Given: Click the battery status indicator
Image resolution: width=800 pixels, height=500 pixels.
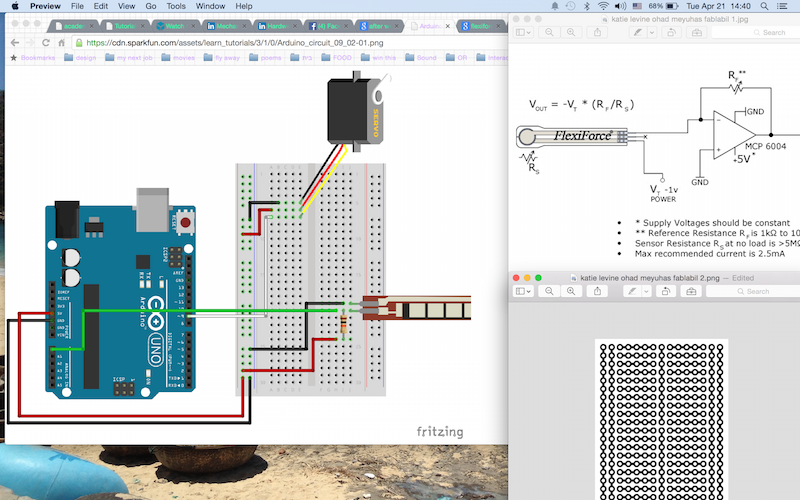Looking at the screenshot, I should tap(663, 6).
